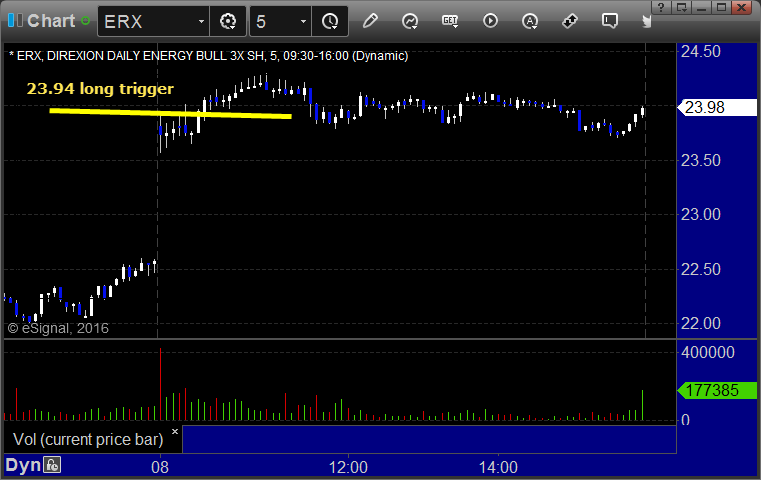This screenshot has width=761, height=480.
Task: Click the blue window-link bars icon
Action: [15, 21]
